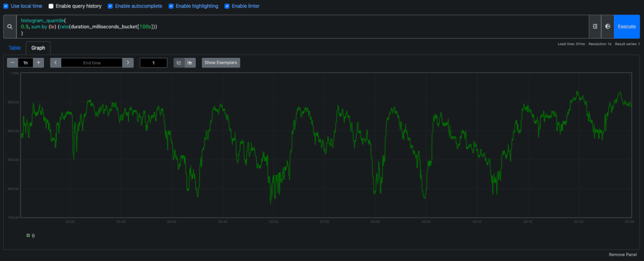
Task: Select the line chart mode icon
Action: click(x=179, y=63)
